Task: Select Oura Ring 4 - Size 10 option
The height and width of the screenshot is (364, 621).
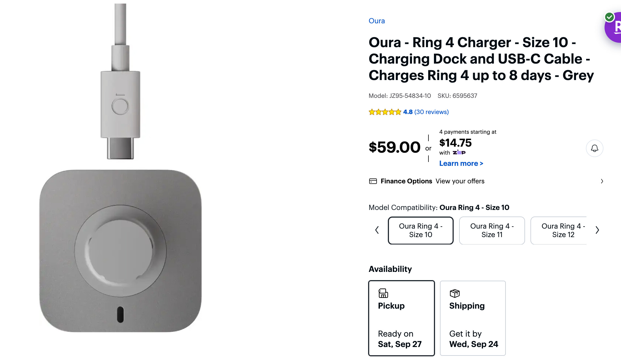Action: (420, 230)
